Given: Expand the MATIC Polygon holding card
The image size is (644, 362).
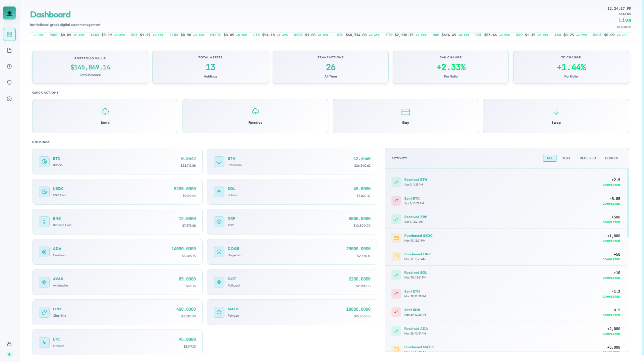Looking at the screenshot, I should pyautogui.click(x=292, y=312).
